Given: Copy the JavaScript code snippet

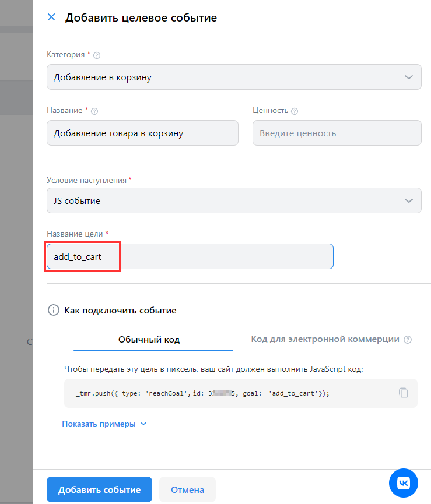Looking at the screenshot, I should [404, 393].
